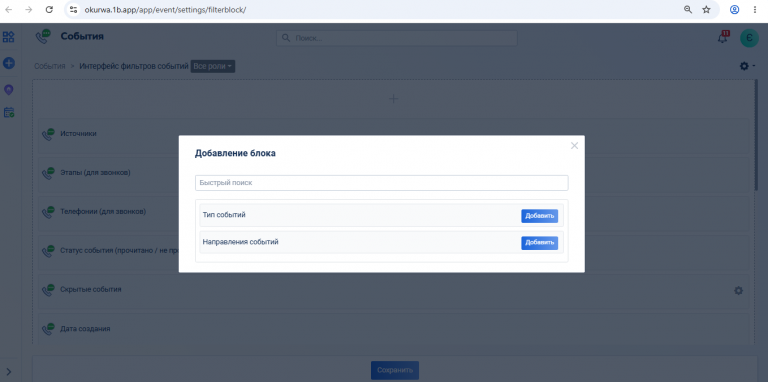Image resolution: width=768 pixels, height=382 pixels.
Task: Click the Источники block icon
Action: click(48, 134)
